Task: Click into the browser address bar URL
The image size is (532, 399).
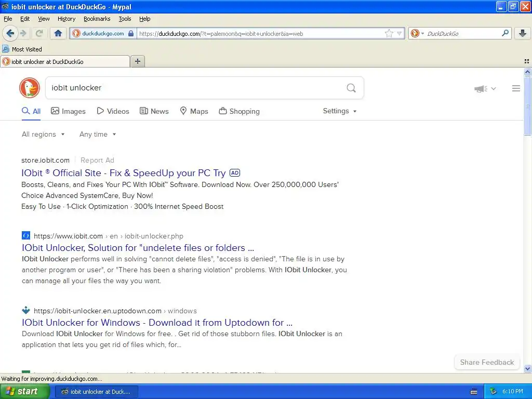Action: pyautogui.click(x=260, y=34)
